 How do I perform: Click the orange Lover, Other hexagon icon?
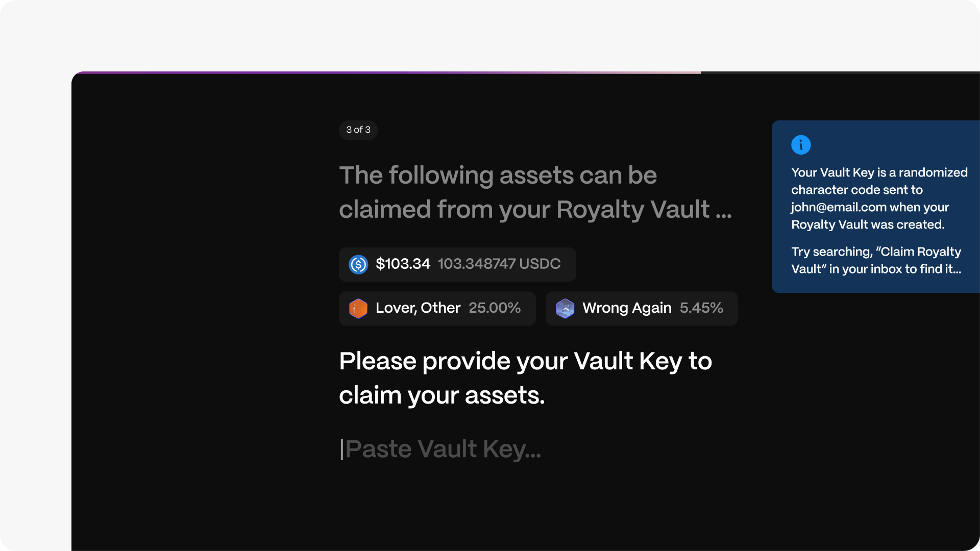click(358, 308)
